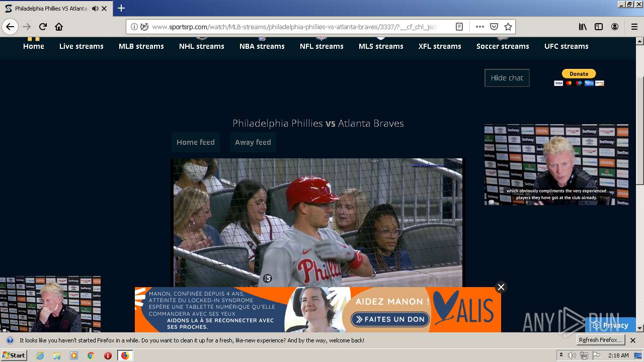Image resolution: width=644 pixels, height=362 pixels.
Task: Open a new tab with plus button
Action: tap(121, 9)
